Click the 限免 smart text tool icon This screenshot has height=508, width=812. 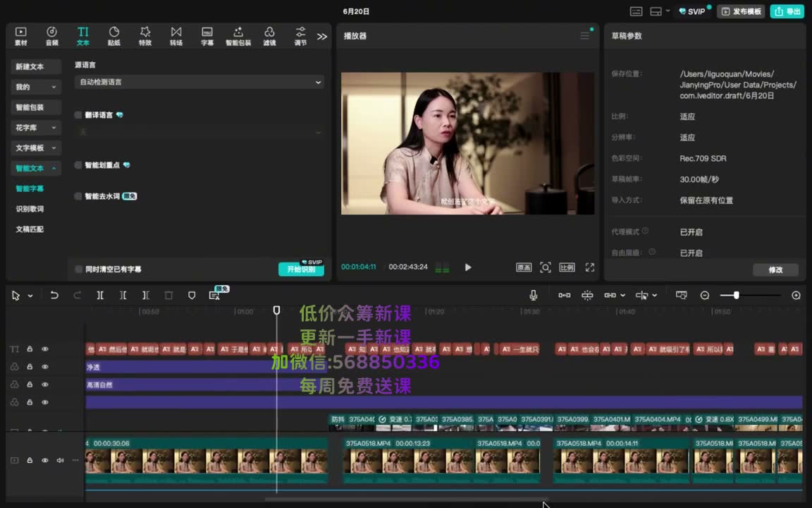(216, 294)
